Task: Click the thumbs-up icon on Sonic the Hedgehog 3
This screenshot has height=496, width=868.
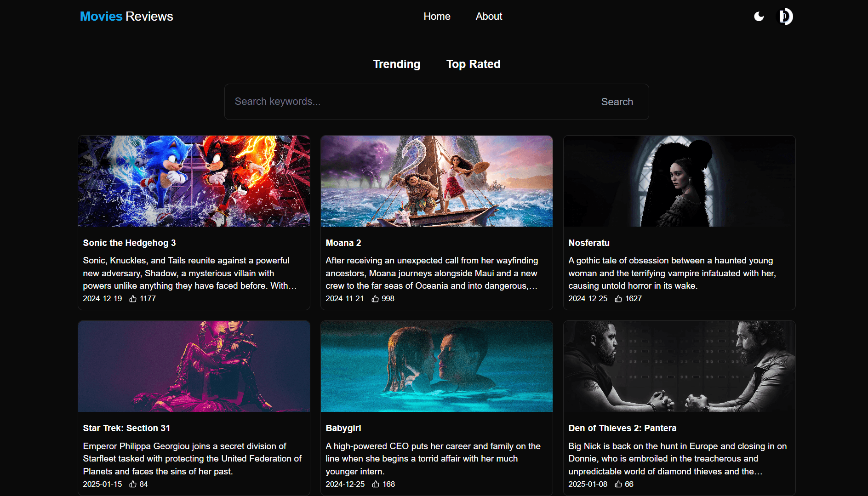Action: pyautogui.click(x=133, y=299)
